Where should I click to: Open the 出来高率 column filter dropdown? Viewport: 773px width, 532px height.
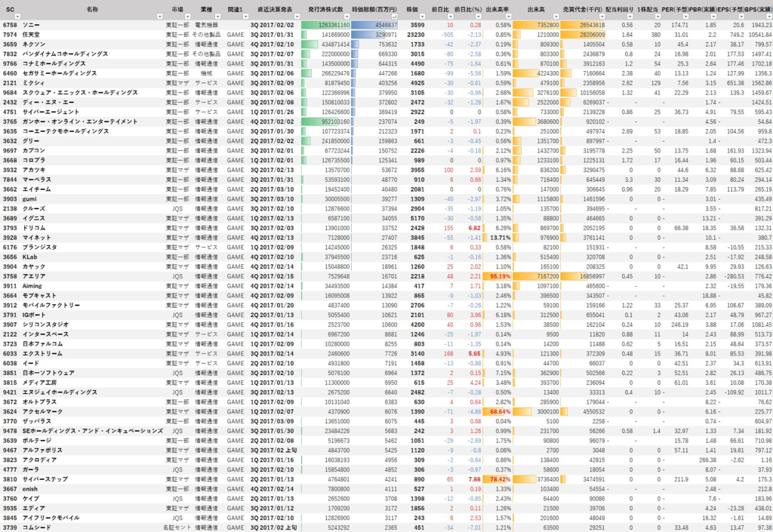point(508,17)
